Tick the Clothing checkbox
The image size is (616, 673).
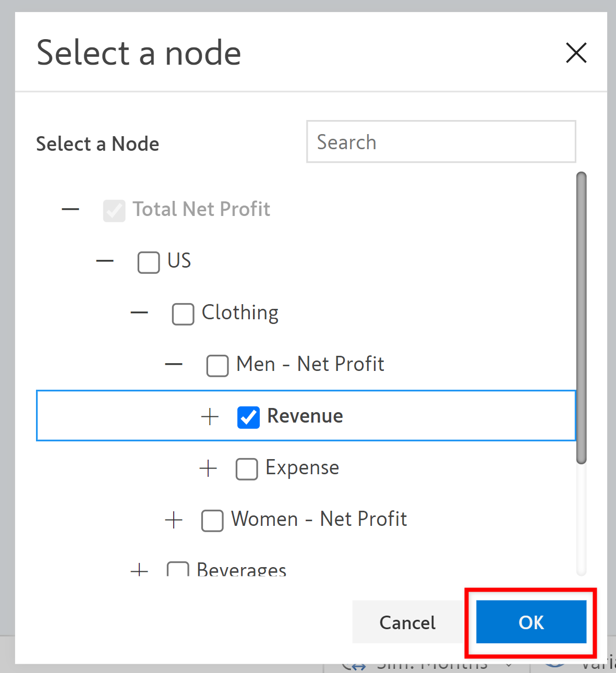point(183,314)
